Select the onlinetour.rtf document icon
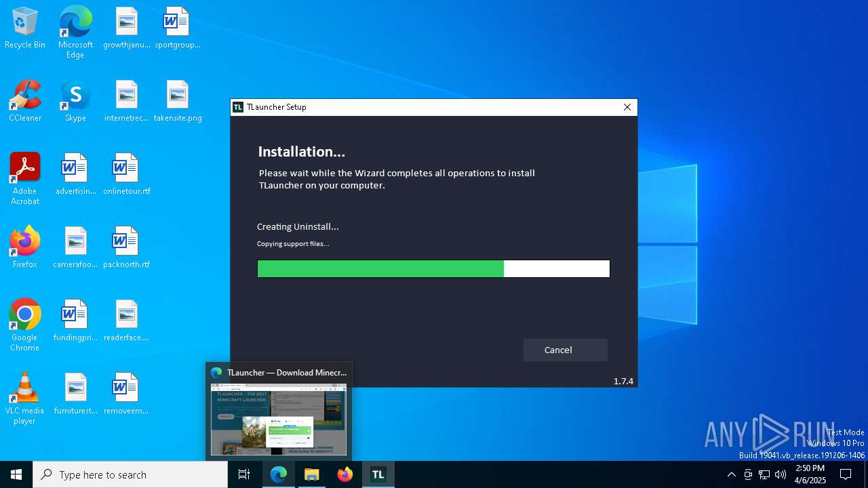 [126, 175]
